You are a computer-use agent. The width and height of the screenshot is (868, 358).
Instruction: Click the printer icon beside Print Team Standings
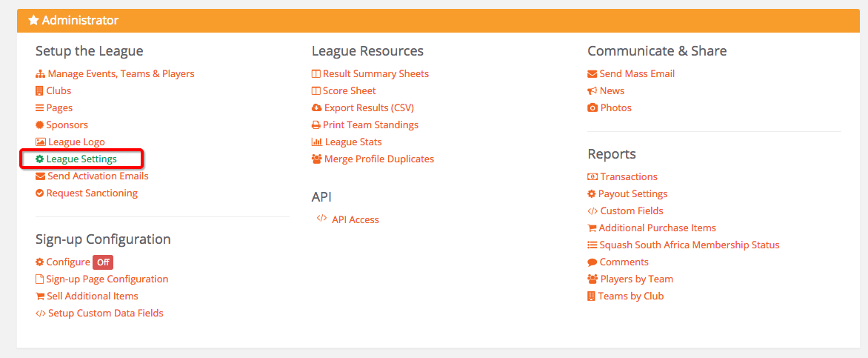316,125
